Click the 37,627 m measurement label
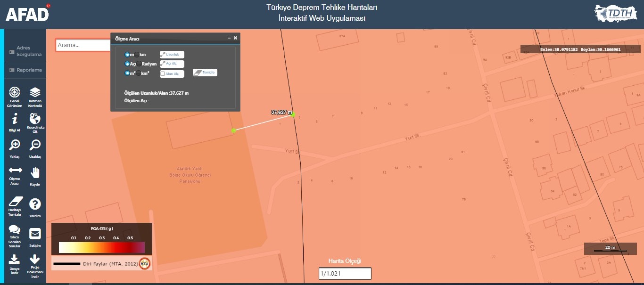This screenshot has height=285, width=644. click(281, 112)
